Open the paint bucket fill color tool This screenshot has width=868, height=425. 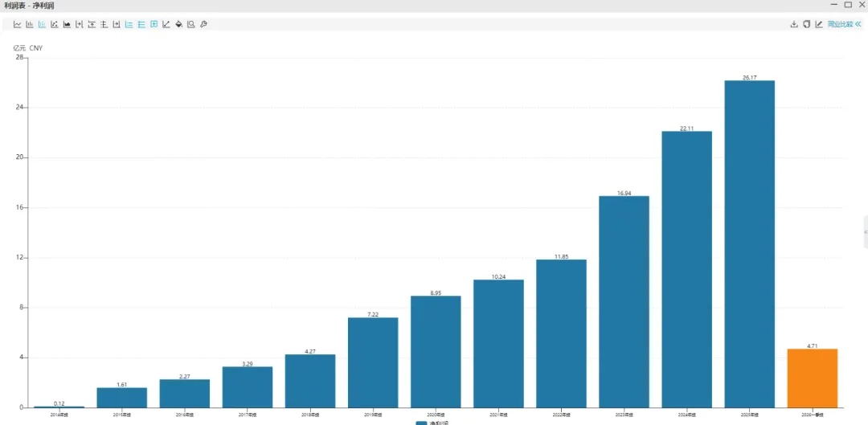[178, 24]
